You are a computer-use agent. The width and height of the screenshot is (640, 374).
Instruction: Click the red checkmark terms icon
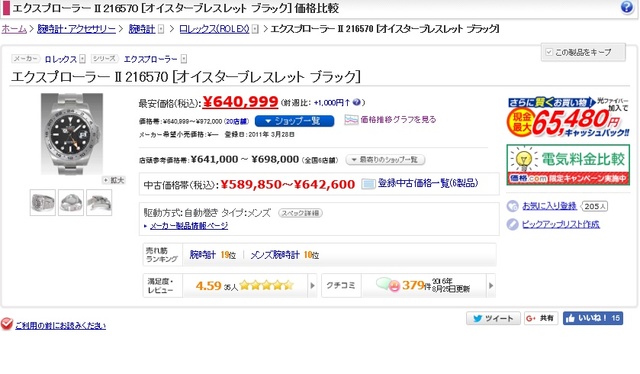(x=7, y=324)
